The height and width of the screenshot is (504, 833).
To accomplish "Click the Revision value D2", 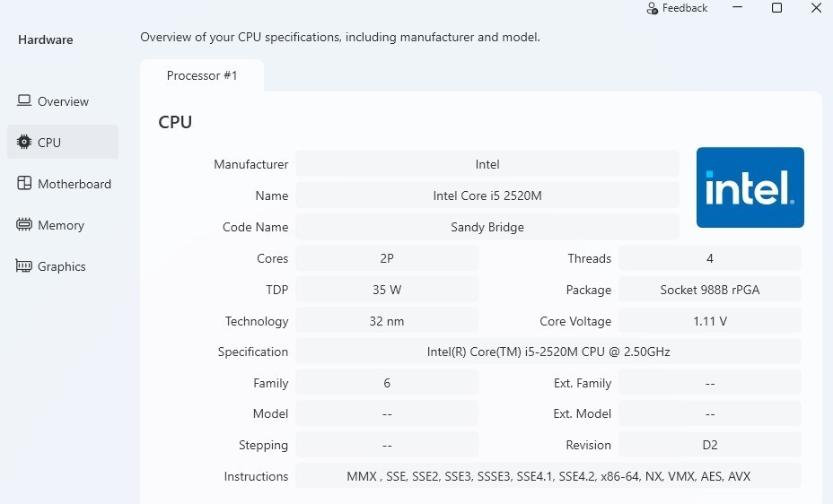I will (x=710, y=445).
